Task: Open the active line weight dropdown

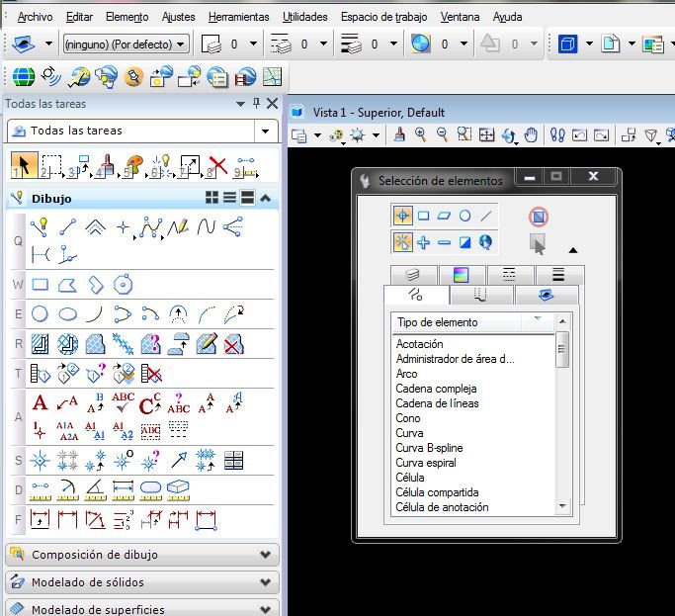Action: tap(394, 44)
